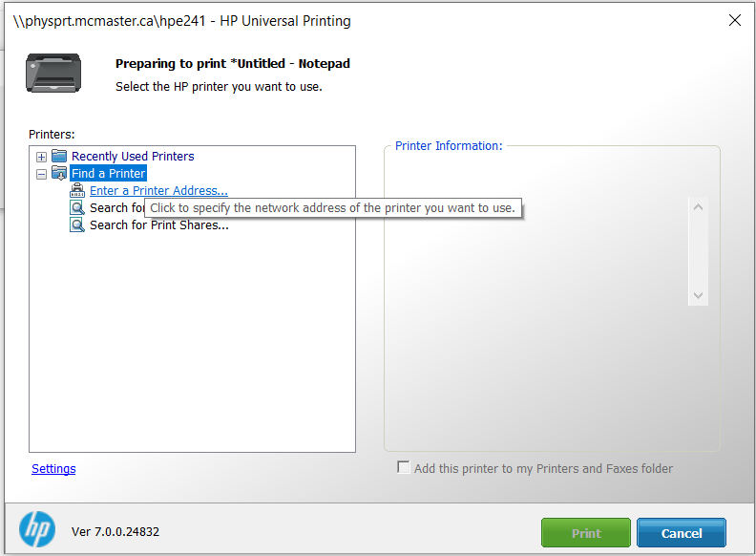The image size is (756, 556).
Task: Close the HP Universal Printing dialog
Action: 734,20
